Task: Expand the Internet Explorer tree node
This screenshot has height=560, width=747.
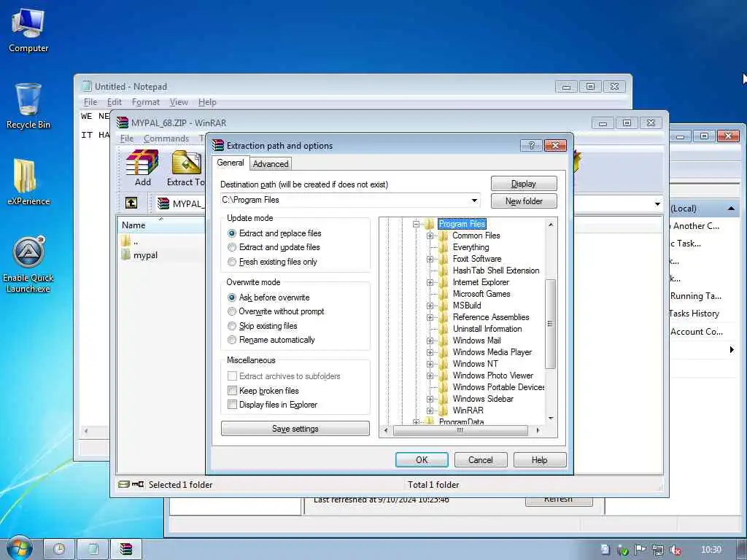Action: (430, 282)
